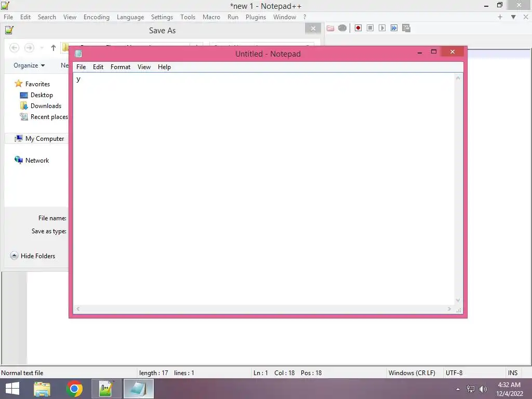Click in the Notepad text area
Screen dimensions: 532x399
click(264, 189)
